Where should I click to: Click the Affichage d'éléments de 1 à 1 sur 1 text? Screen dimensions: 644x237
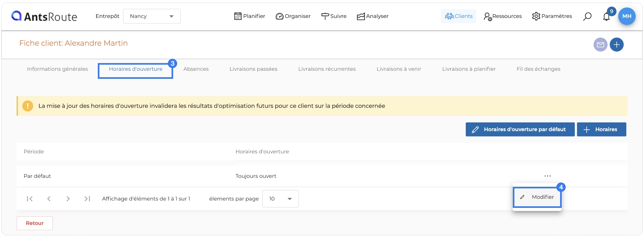146,199
